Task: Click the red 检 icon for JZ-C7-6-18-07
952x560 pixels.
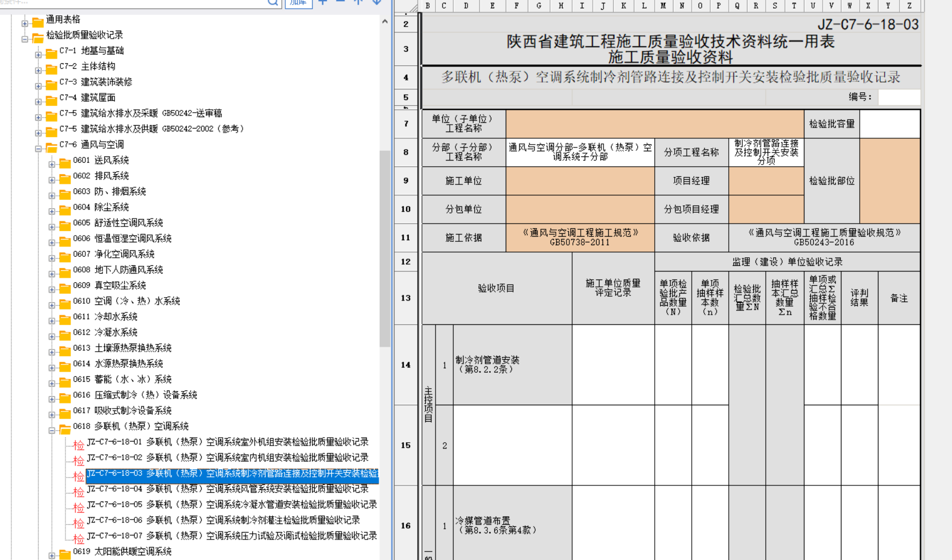Action: click(79, 538)
